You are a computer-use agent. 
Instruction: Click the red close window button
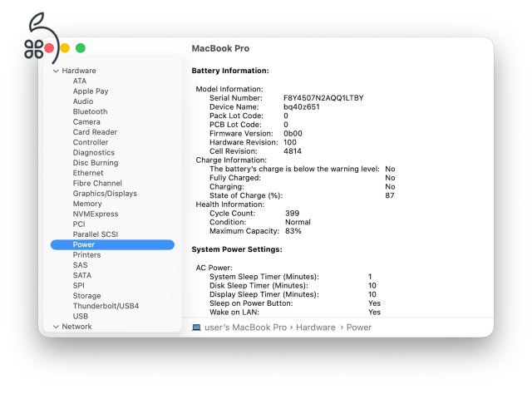pyautogui.click(x=49, y=48)
